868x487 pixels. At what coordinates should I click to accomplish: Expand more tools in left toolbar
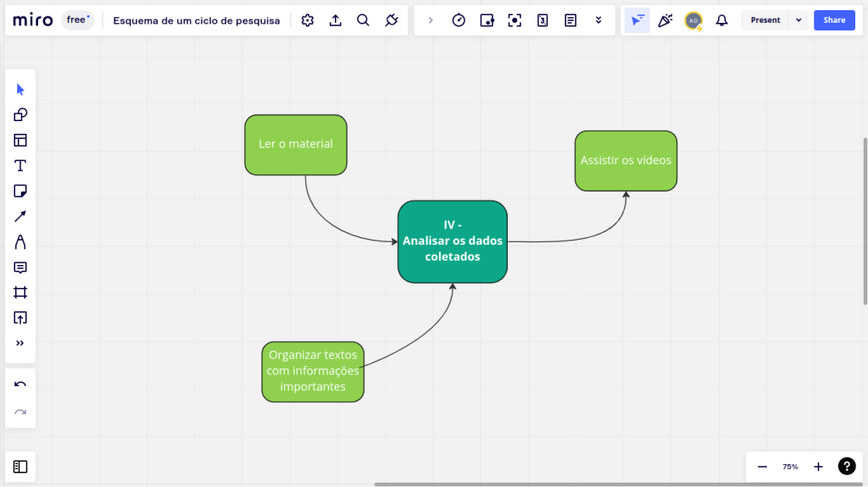20,343
